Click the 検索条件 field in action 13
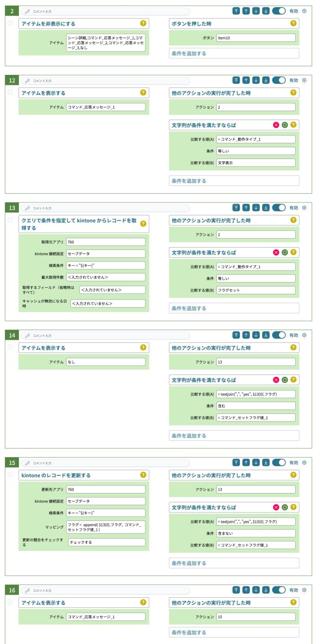Image resolution: width=317 pixels, height=644 pixels. click(106, 265)
